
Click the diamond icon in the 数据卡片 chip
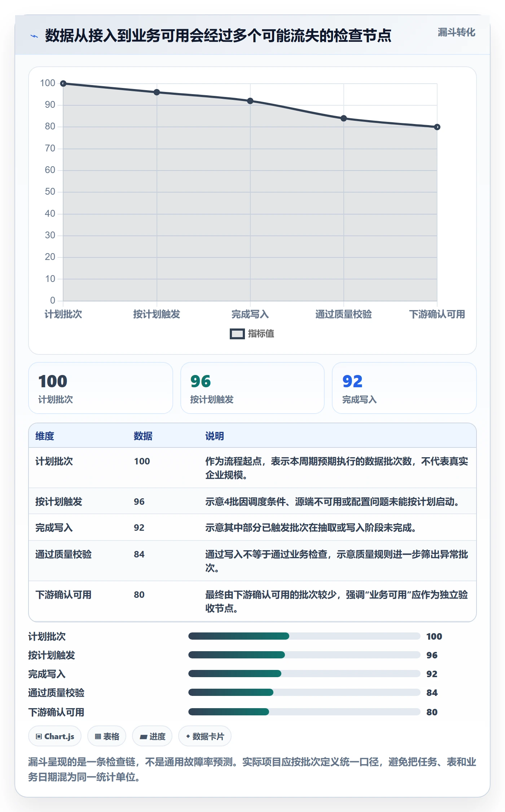coord(188,736)
